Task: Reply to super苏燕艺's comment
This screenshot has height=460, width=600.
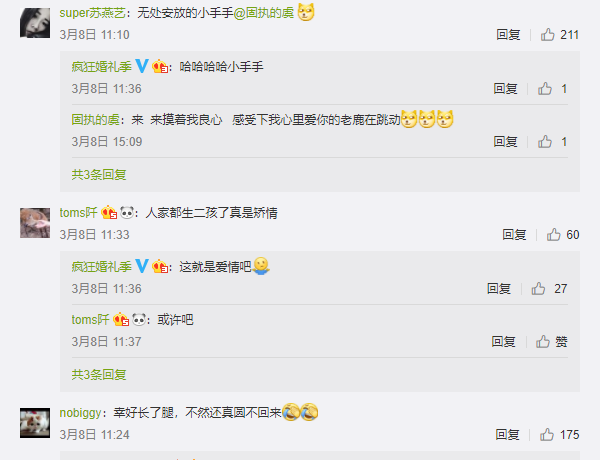Action: pyautogui.click(x=508, y=35)
